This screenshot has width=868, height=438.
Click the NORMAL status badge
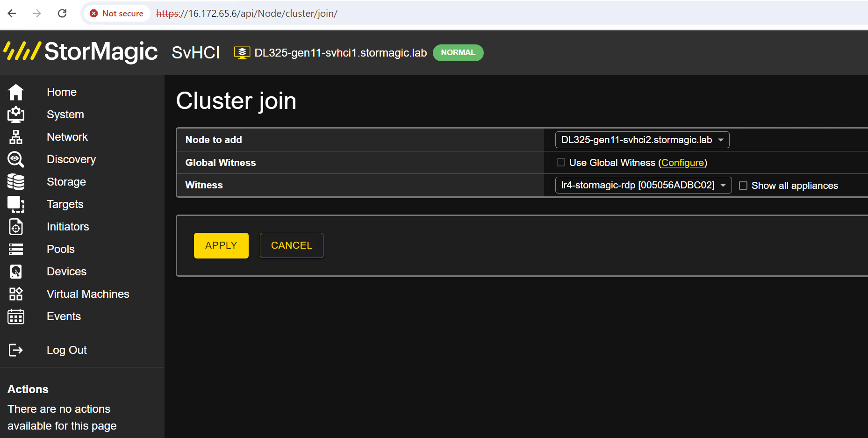(x=458, y=53)
